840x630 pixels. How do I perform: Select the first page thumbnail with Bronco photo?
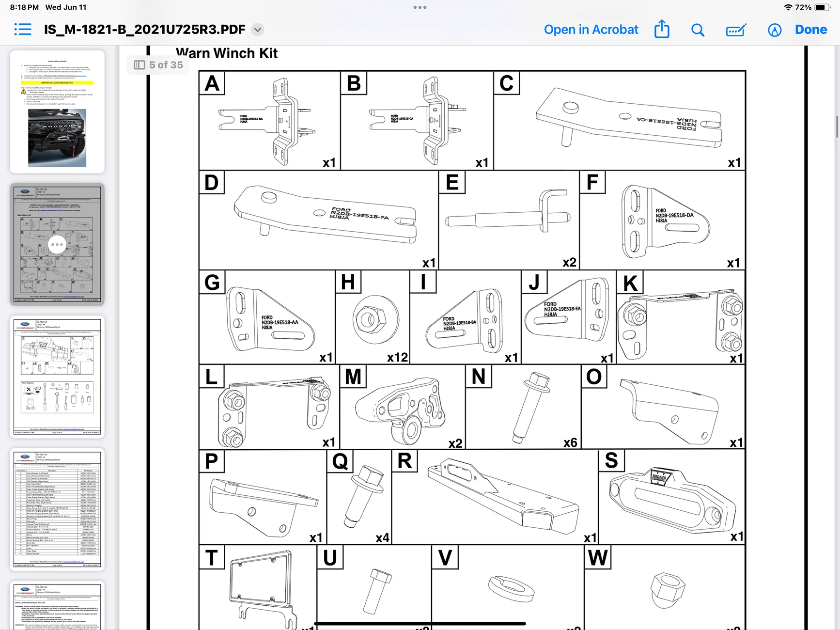(x=57, y=112)
